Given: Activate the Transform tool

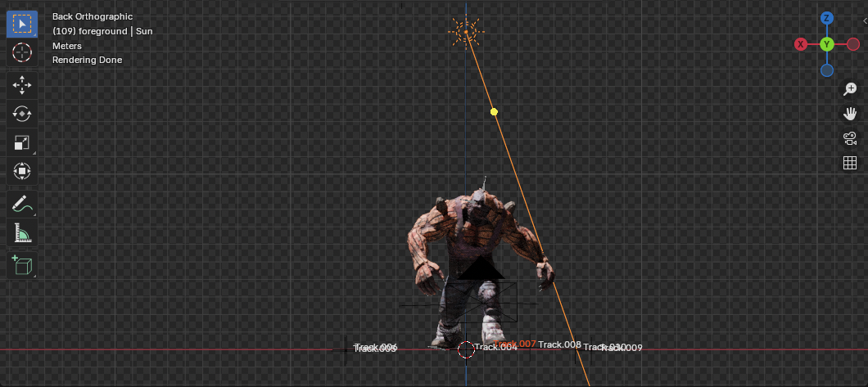Looking at the screenshot, I should pyautogui.click(x=21, y=171).
